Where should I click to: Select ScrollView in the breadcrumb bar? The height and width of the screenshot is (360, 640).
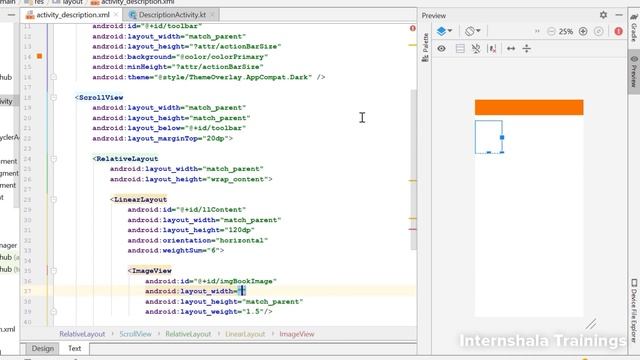click(135, 334)
